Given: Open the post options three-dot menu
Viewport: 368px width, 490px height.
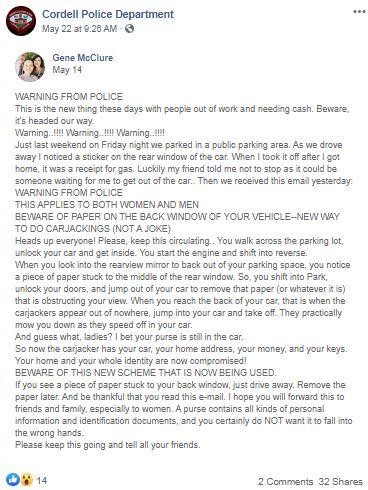Looking at the screenshot, I should coord(359,12).
